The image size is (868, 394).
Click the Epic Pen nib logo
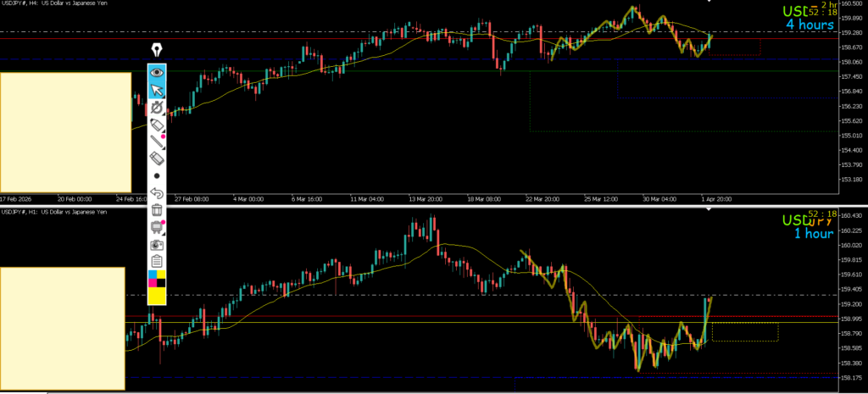pos(157,50)
